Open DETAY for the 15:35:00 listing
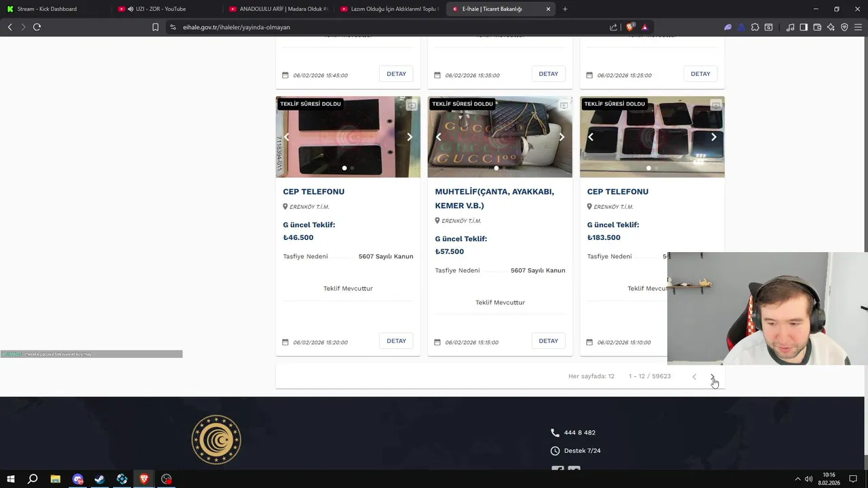This screenshot has height=488, width=868. click(548, 74)
